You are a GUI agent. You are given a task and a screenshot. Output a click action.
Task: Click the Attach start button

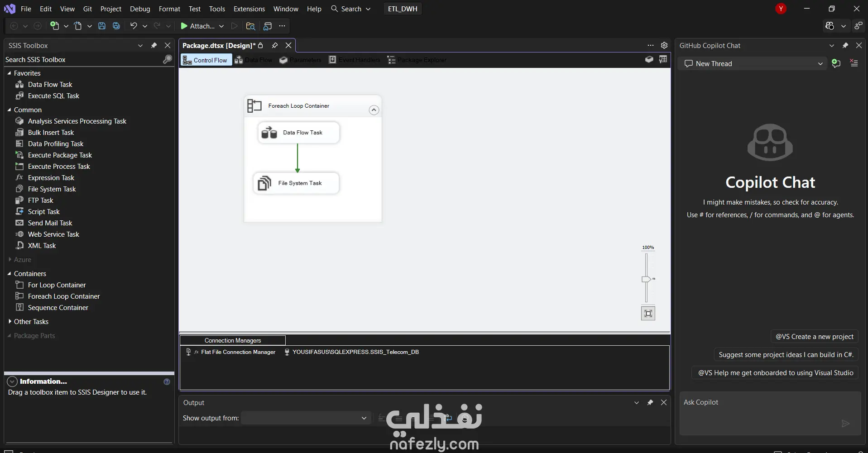tap(197, 26)
